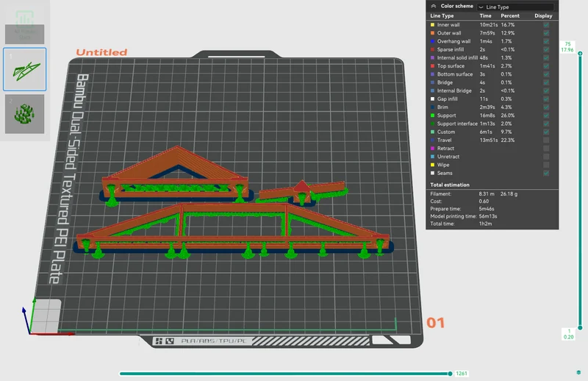
Task: Hide Brim lines via checkbox
Action: coord(546,107)
